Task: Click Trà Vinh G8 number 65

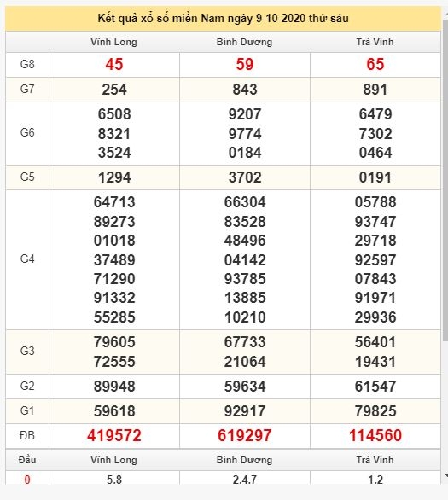Action: 375,65
